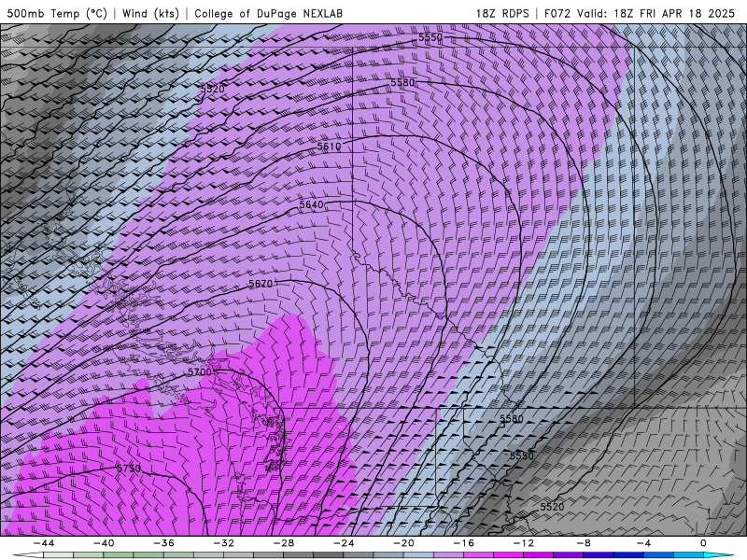Select the -24 colorbar tick label
The width and height of the screenshot is (747, 560).
point(344,543)
